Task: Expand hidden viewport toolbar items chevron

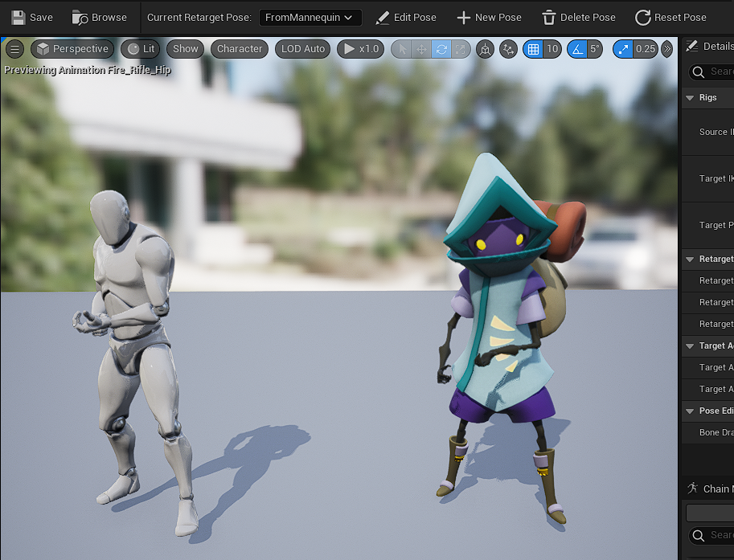Action: pos(667,49)
